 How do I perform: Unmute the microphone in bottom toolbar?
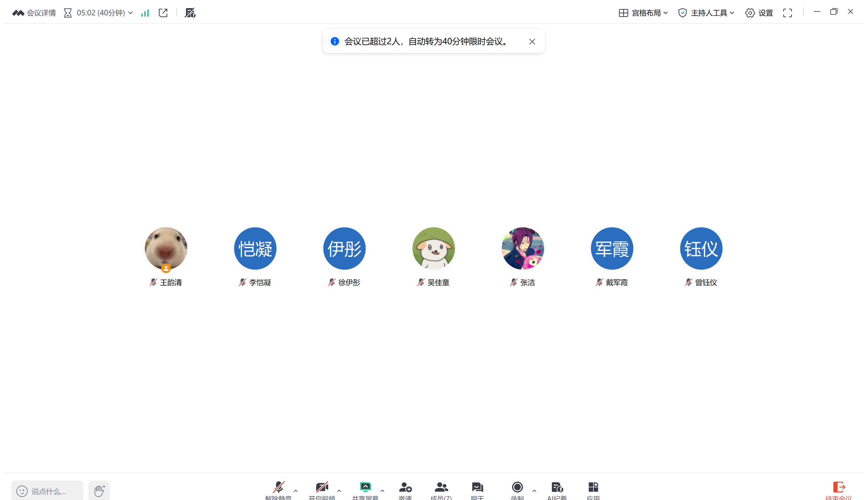click(x=278, y=488)
